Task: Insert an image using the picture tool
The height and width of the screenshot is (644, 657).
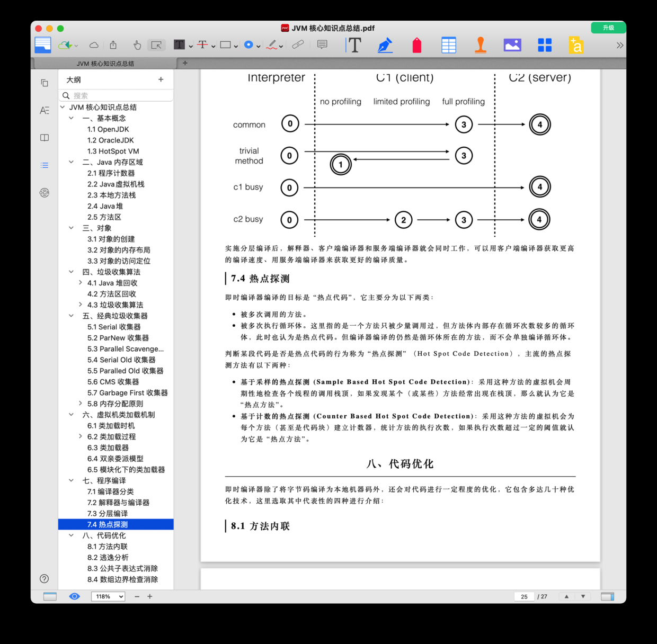Action: (512, 45)
